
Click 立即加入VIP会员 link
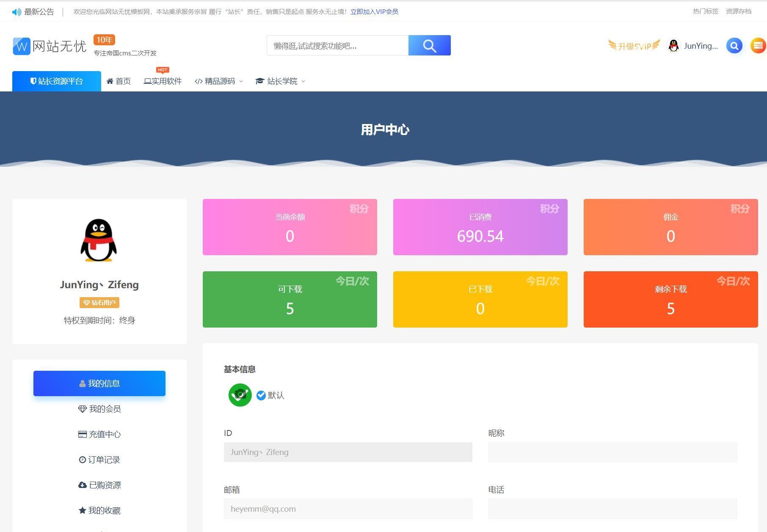[x=374, y=12]
